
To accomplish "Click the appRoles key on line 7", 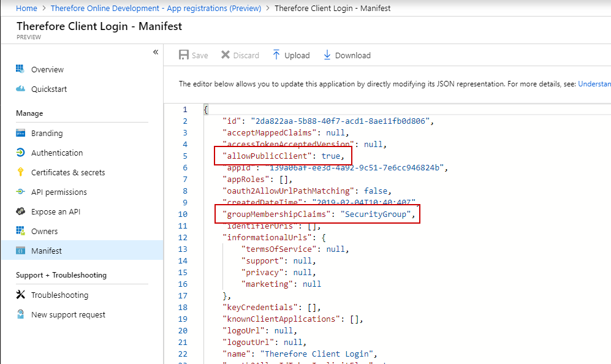I will [x=246, y=180].
